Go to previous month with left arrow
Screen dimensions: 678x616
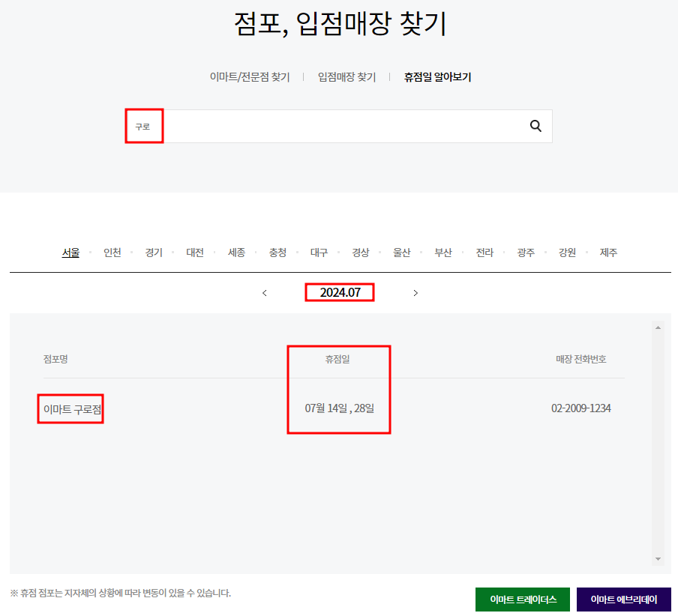click(264, 293)
